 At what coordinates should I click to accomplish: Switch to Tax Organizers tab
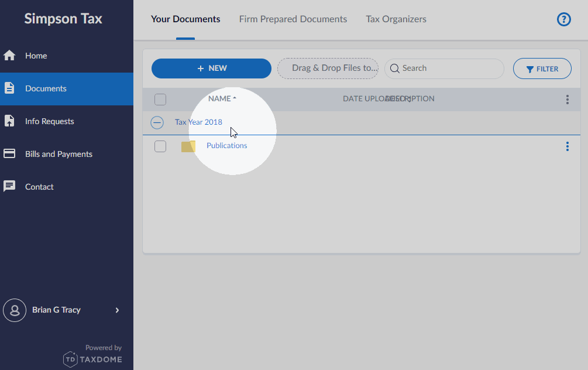click(x=396, y=19)
